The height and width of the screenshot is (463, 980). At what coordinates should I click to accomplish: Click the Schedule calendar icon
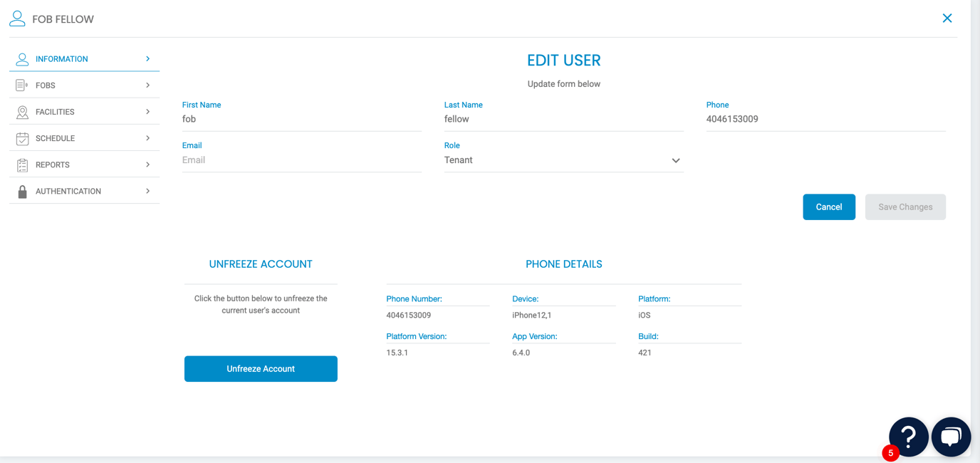tap(22, 138)
